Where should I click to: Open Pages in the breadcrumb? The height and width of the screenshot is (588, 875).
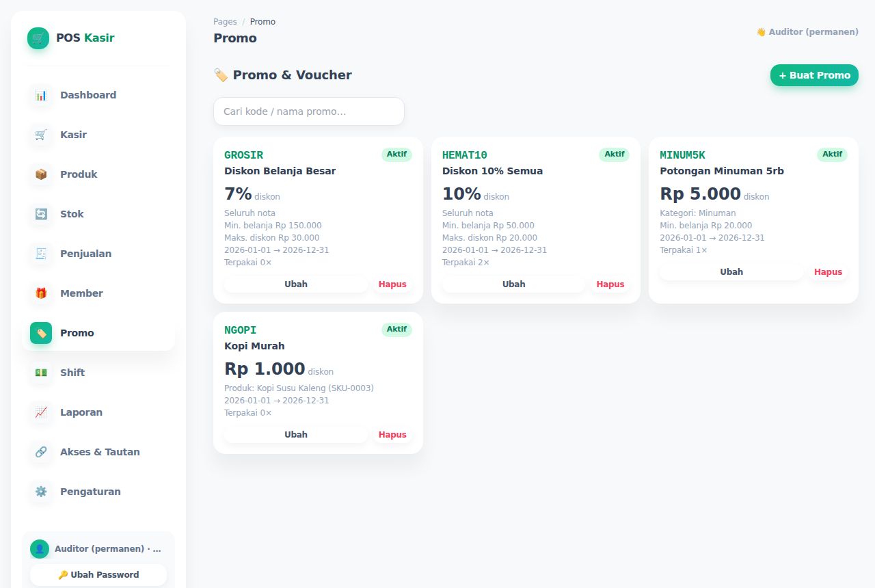225,22
